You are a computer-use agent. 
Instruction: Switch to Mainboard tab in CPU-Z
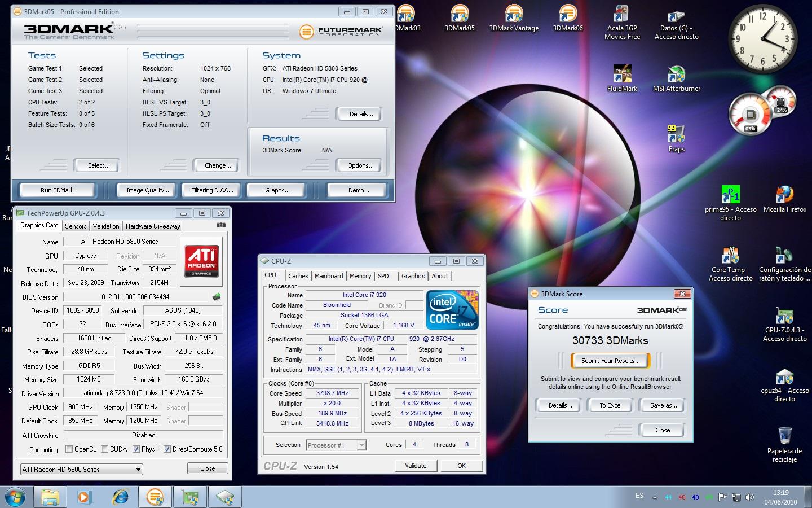pos(329,276)
